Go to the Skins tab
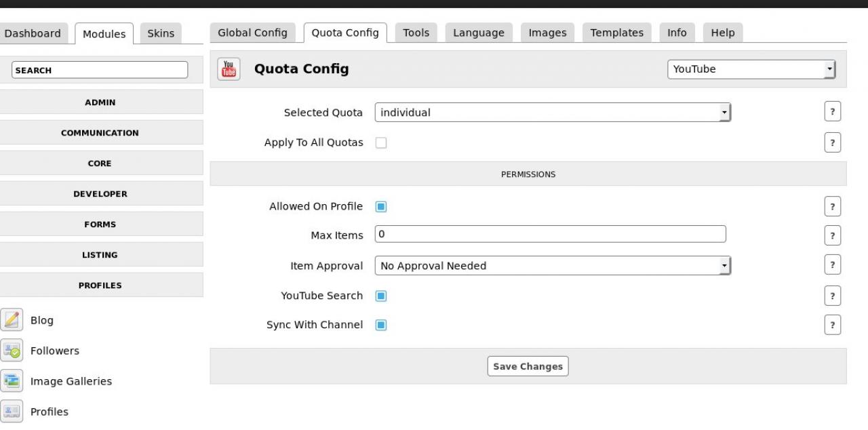Viewport: 868px width, 430px height. (x=161, y=33)
